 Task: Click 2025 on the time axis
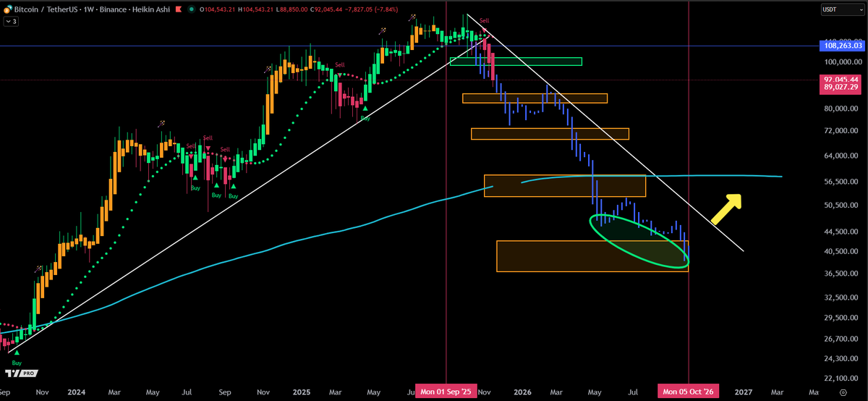click(302, 392)
